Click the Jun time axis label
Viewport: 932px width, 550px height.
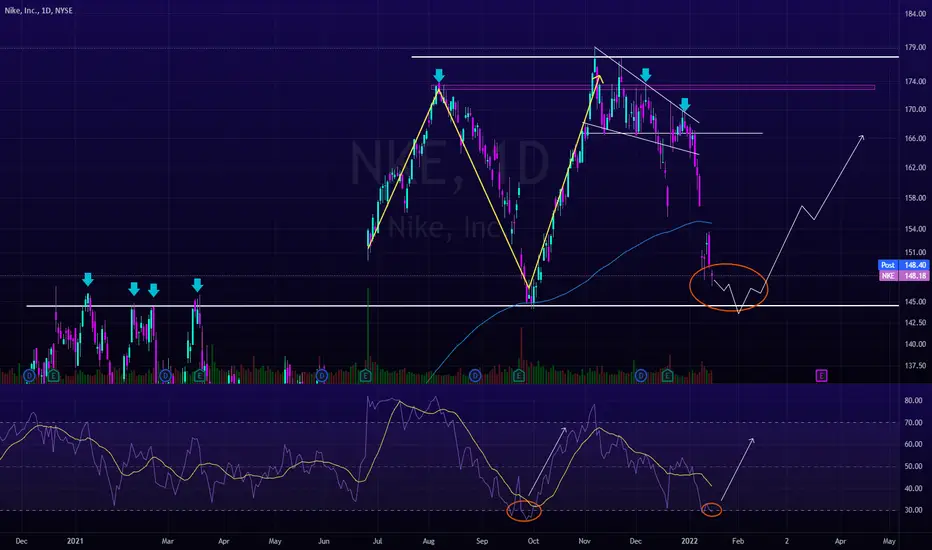tap(323, 541)
